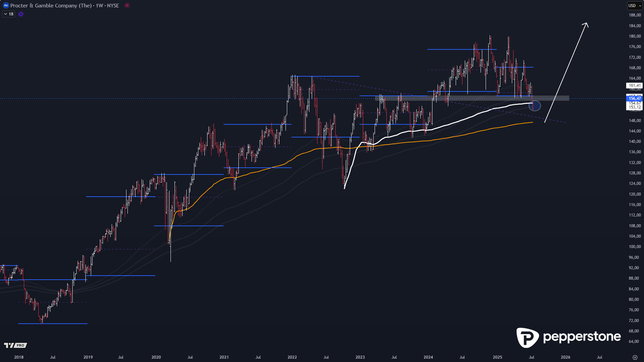
Task: Select the grey horizontal support zone rectangle
Action: (472, 98)
